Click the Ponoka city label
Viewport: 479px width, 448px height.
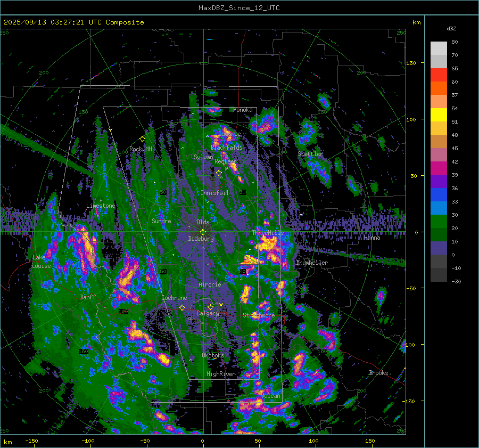[243, 110]
